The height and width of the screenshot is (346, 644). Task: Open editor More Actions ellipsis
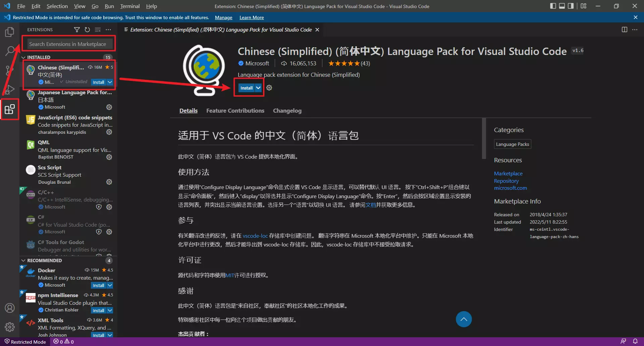[x=635, y=30]
